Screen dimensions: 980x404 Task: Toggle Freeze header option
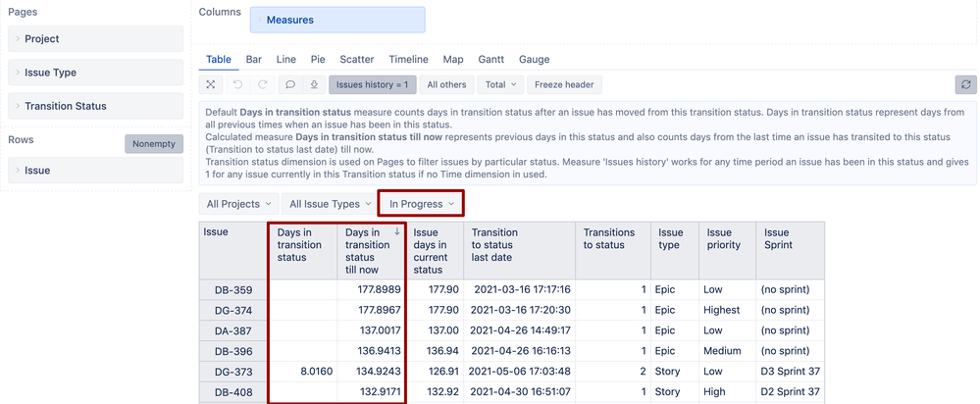[x=564, y=85]
